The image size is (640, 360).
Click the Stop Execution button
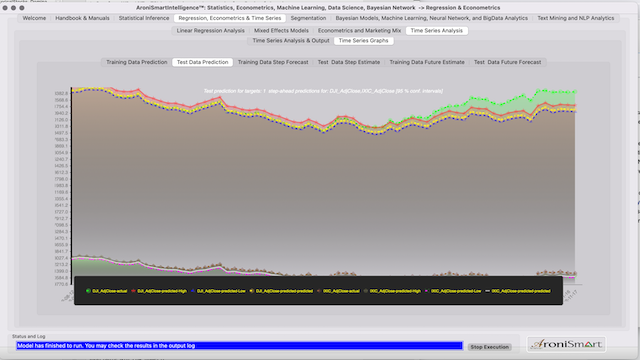pos(489,347)
